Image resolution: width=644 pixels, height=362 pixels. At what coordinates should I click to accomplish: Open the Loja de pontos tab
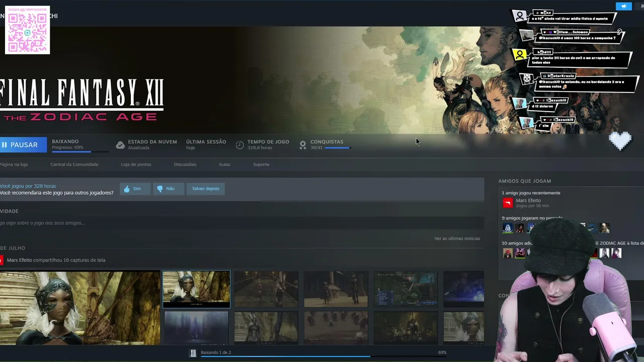[136, 164]
